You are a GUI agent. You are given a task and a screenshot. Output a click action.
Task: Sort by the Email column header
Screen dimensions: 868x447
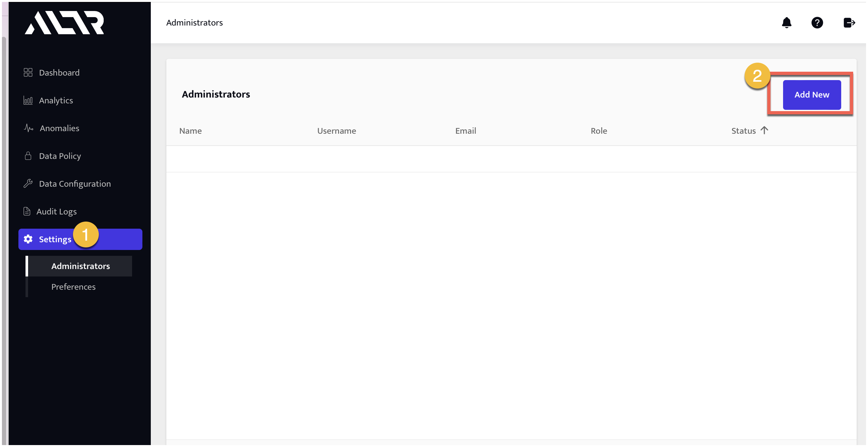click(x=465, y=131)
